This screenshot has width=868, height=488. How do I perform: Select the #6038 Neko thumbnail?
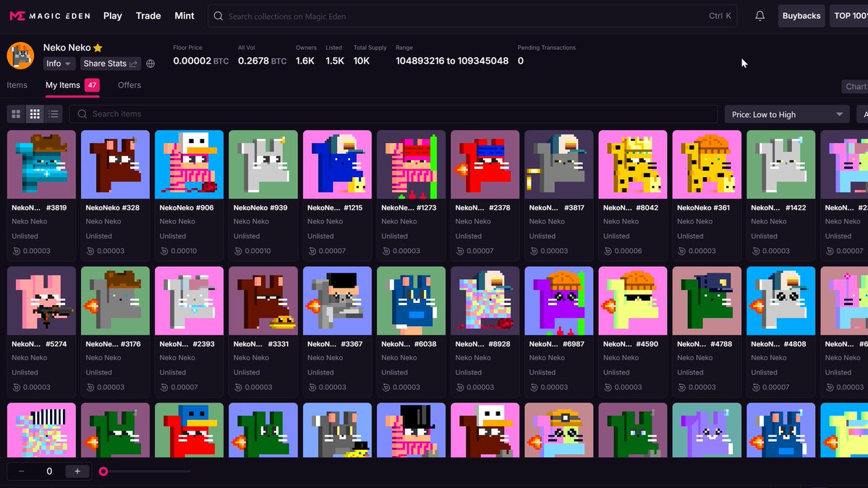tap(411, 301)
